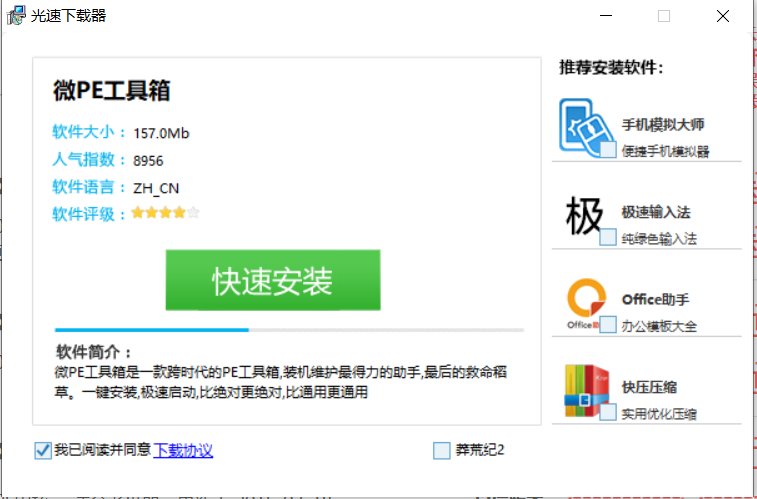Minimize the 光速下载器 window

point(606,16)
